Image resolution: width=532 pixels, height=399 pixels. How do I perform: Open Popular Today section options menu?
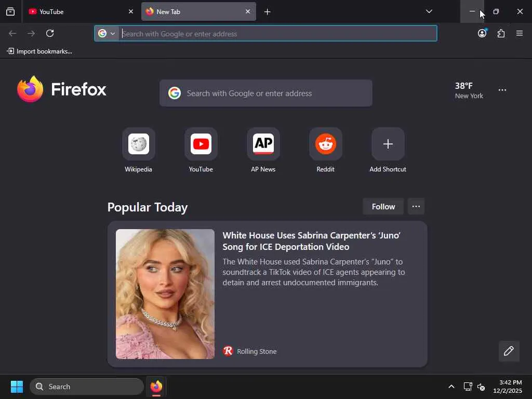click(x=416, y=206)
